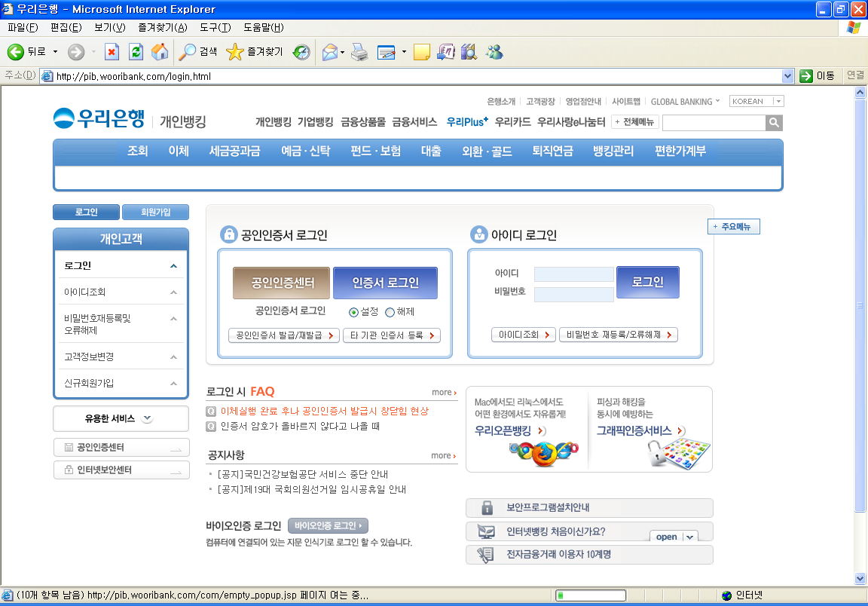This screenshot has height=606, width=868.
Task: Click the 바이오인증 로그인 button
Action: (328, 525)
